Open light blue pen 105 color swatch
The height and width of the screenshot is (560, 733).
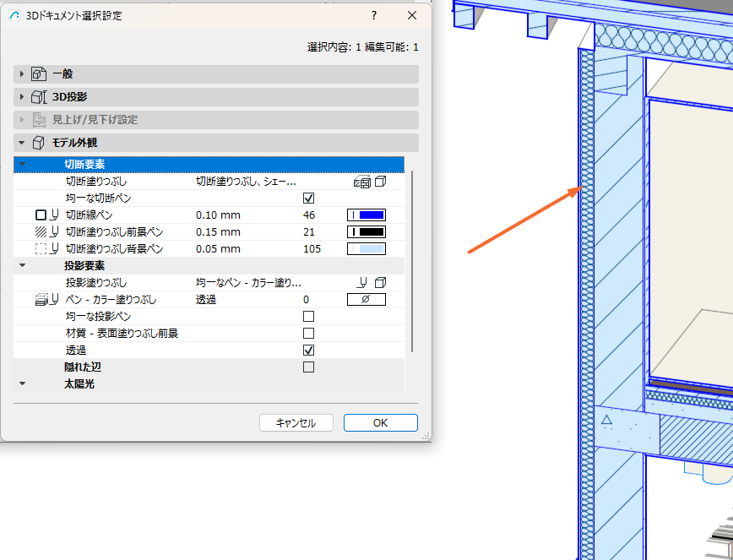(x=366, y=248)
